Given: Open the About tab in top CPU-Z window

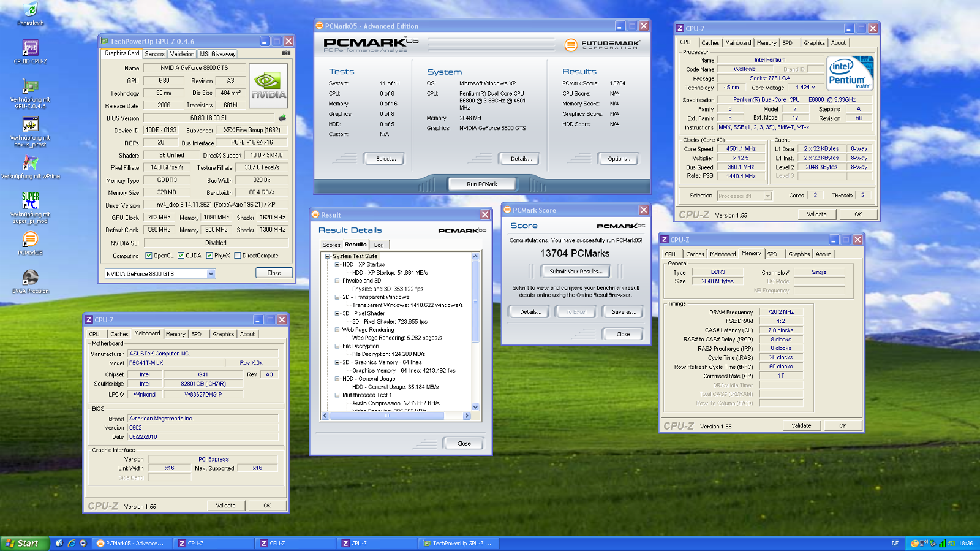Looking at the screenshot, I should pyautogui.click(x=839, y=43).
